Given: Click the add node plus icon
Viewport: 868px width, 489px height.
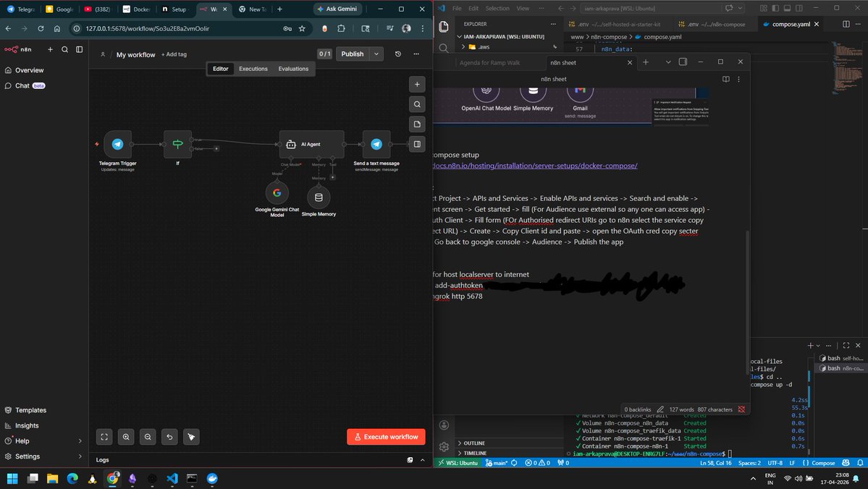Looking at the screenshot, I should click(x=417, y=84).
